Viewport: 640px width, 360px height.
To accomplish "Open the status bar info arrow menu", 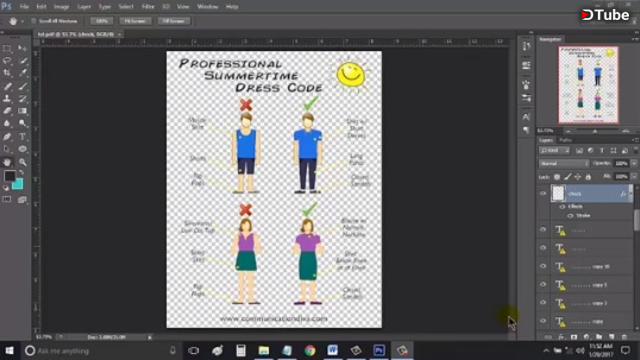I will pyautogui.click(x=150, y=337).
